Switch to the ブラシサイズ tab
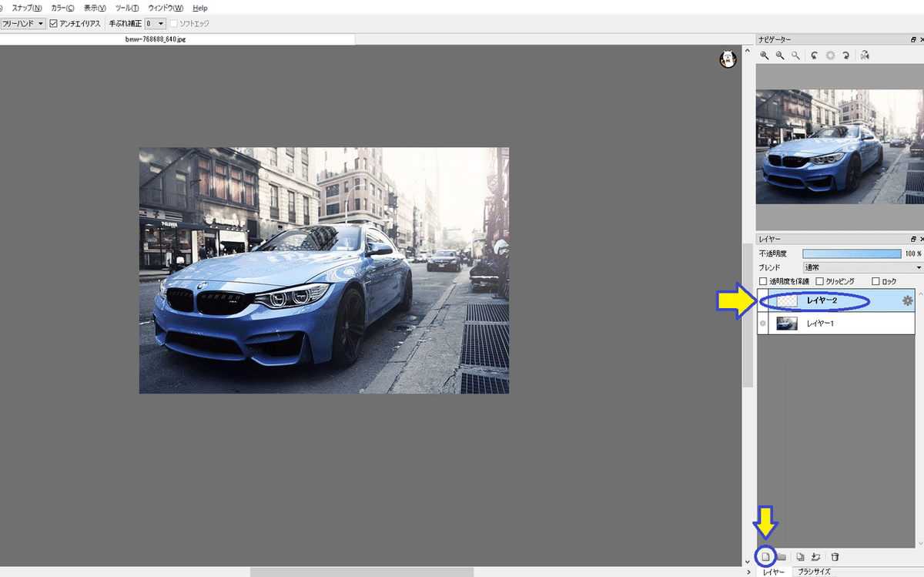The width and height of the screenshot is (924, 577). (x=814, y=572)
